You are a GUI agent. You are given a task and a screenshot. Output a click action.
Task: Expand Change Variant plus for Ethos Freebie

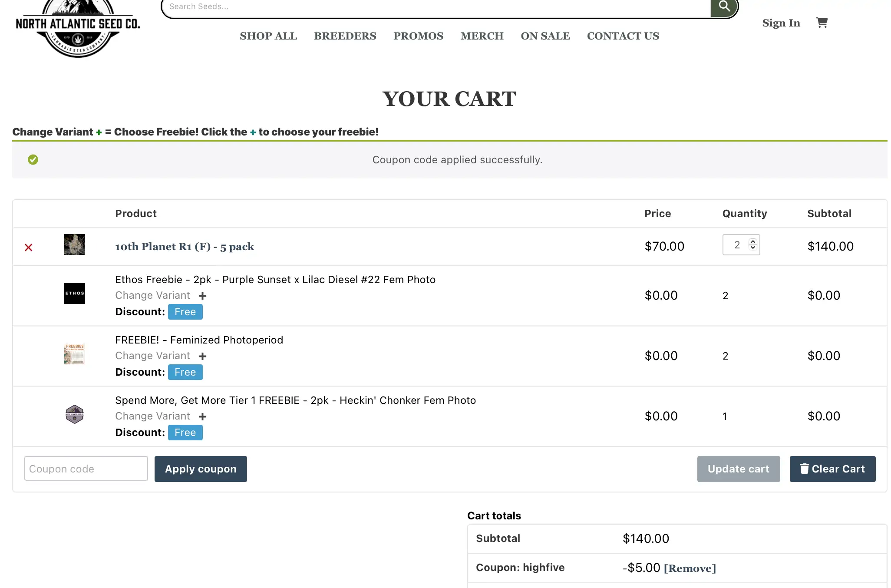pyautogui.click(x=202, y=296)
